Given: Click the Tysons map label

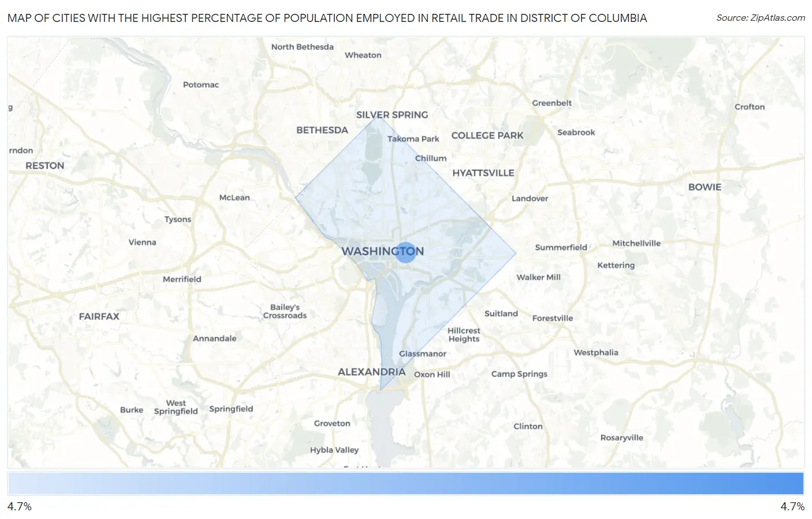Looking at the screenshot, I should tap(178, 219).
